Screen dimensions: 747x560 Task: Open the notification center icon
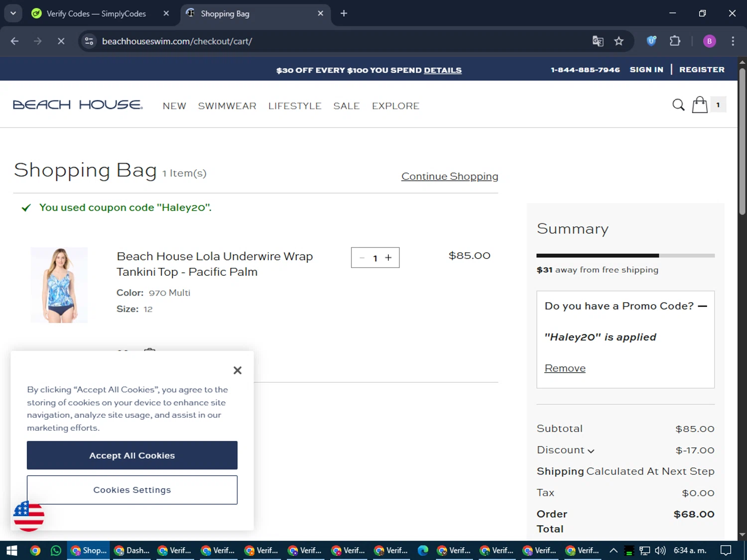(x=726, y=551)
